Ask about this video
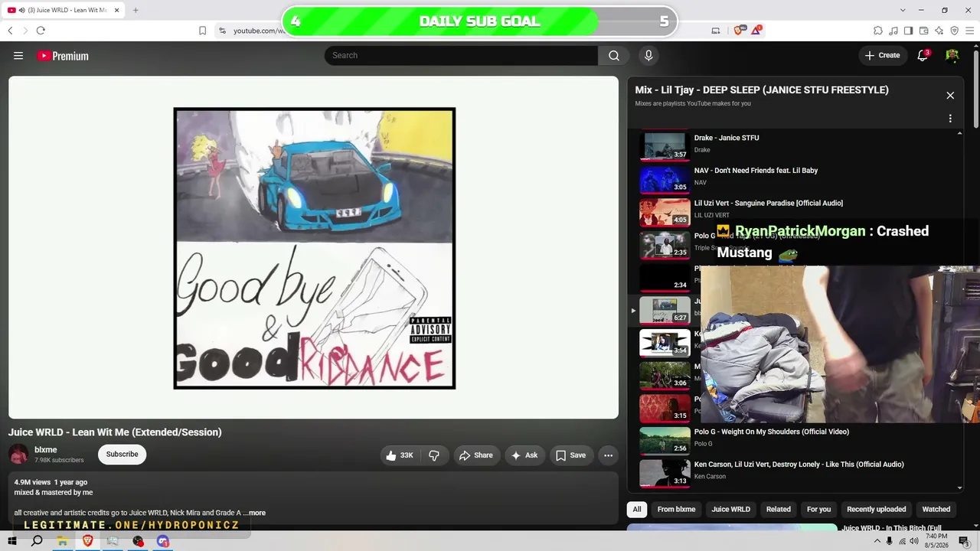The image size is (980, 551). pos(524,455)
